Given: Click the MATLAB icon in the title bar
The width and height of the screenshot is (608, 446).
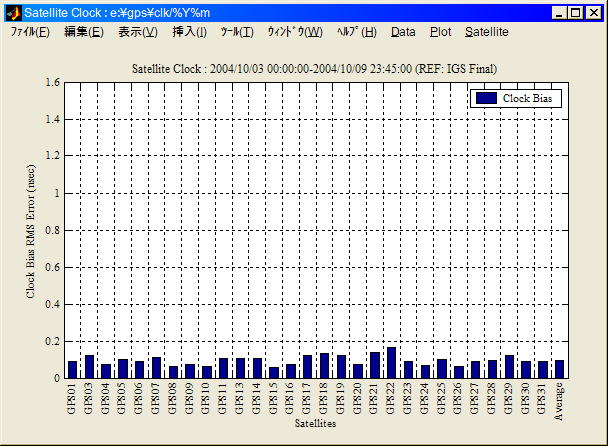Looking at the screenshot, I should 13,12.
